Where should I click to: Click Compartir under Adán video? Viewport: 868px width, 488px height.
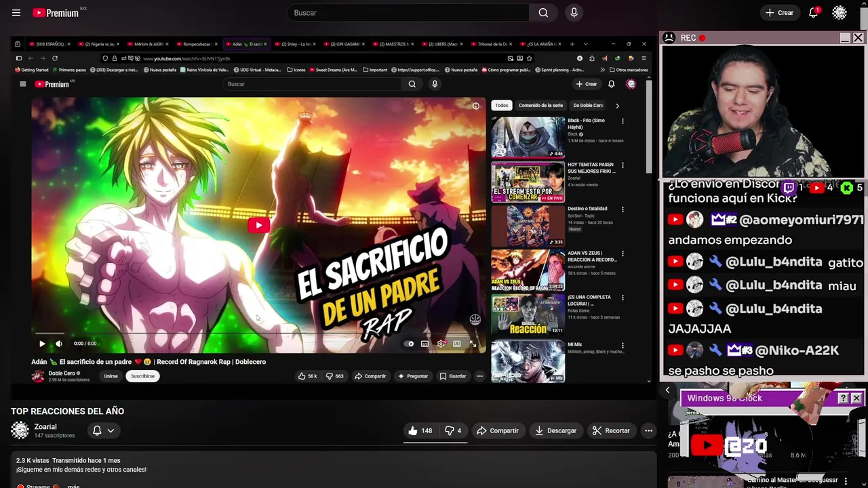(370, 376)
